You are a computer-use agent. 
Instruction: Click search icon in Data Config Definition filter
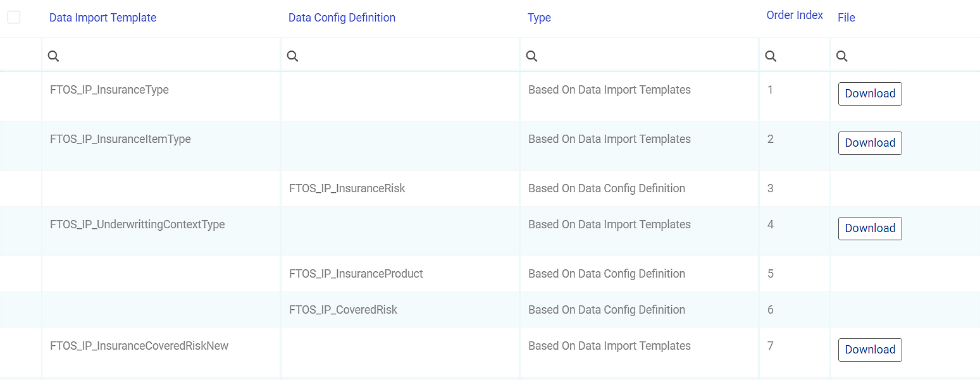[x=292, y=56]
